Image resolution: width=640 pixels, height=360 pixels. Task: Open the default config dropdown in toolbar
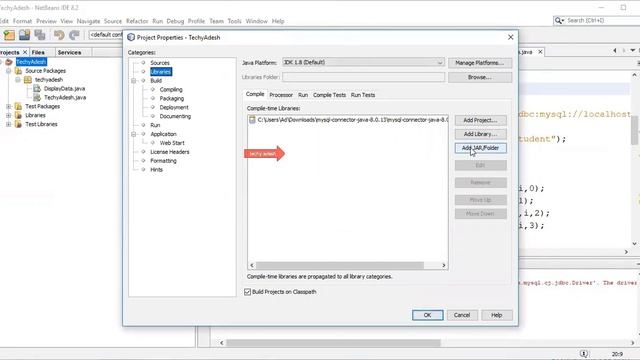click(106, 35)
